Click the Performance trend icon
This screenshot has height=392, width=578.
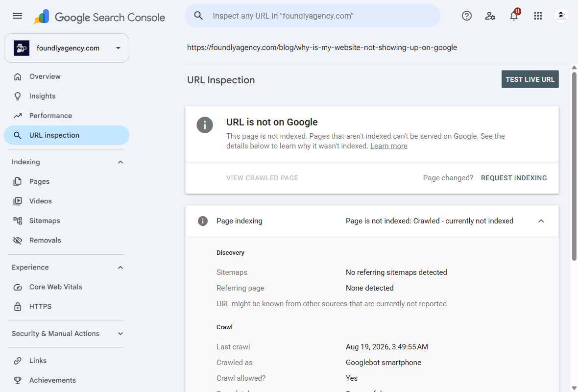coord(17,116)
